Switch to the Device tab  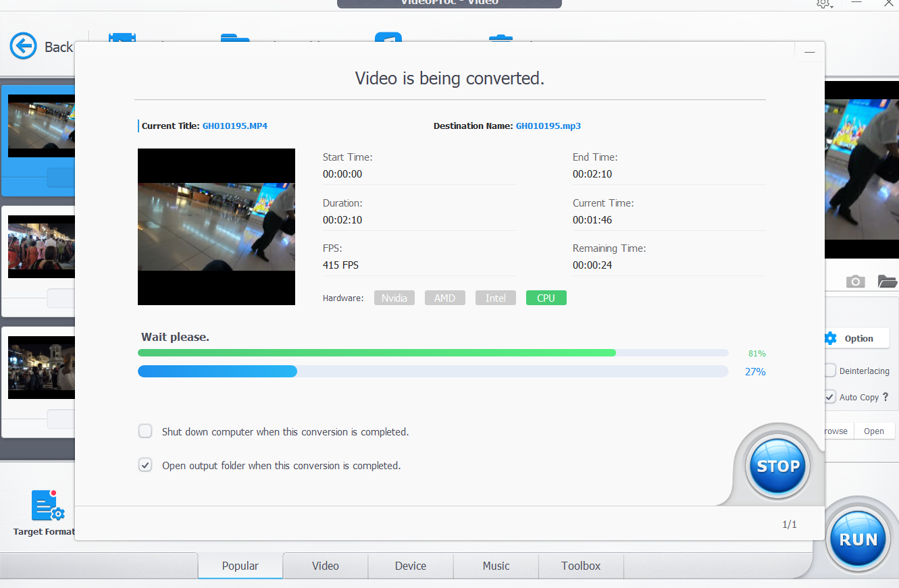click(x=411, y=566)
